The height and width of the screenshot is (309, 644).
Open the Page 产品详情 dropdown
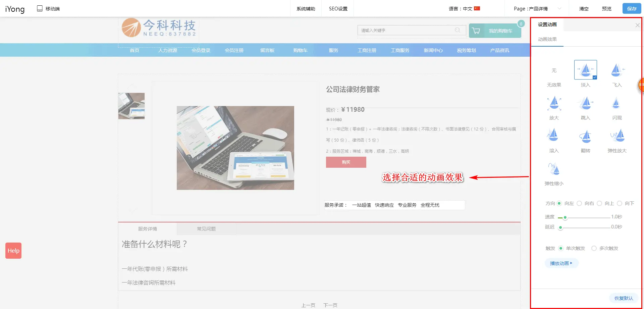pyautogui.click(x=537, y=9)
